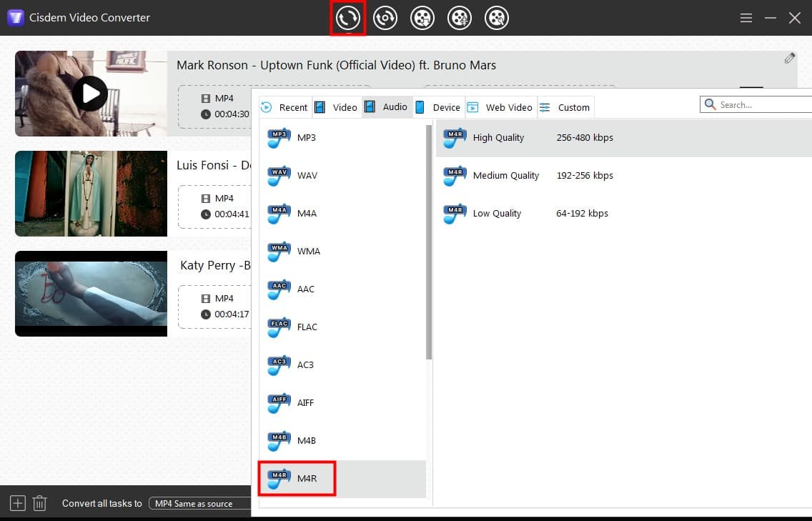Click the Luis Fonsi video title
Viewport: 812px width, 521px height.
pos(214,165)
